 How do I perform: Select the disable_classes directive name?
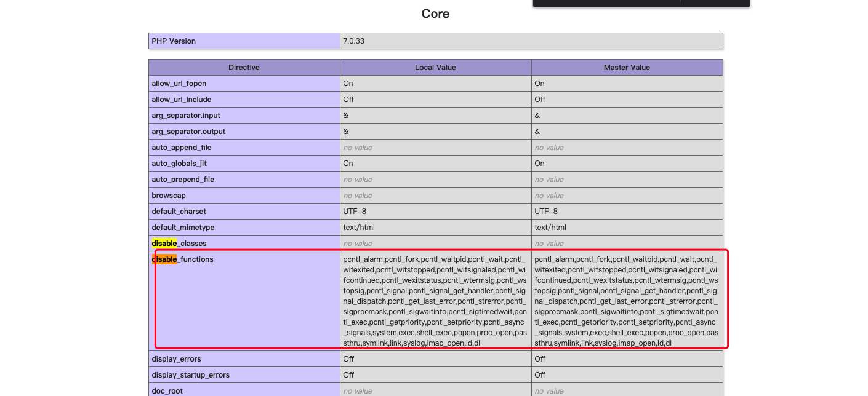click(x=179, y=244)
